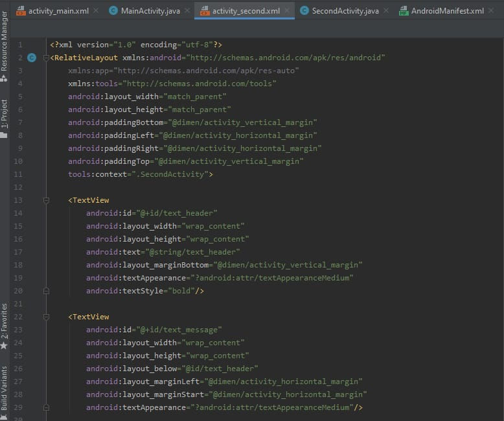Viewport: 504px width, 421px height.
Task: Close the SecondActivity.java tab
Action: 386,11
